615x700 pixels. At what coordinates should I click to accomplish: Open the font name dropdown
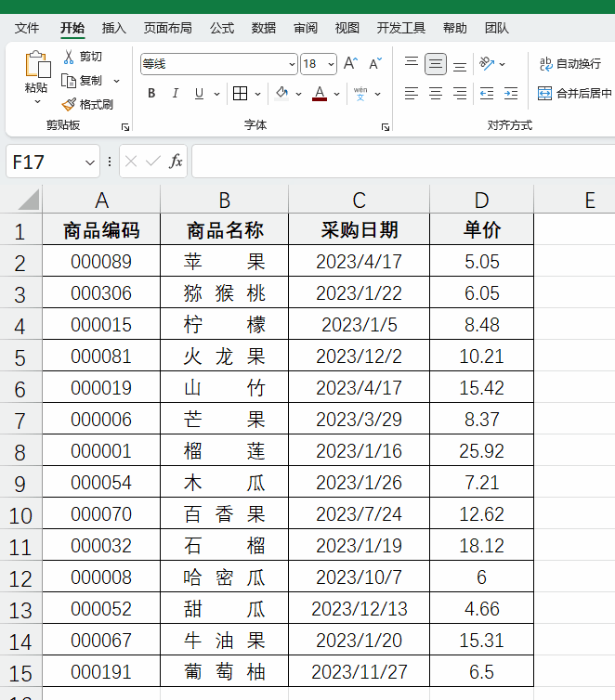tap(292, 64)
